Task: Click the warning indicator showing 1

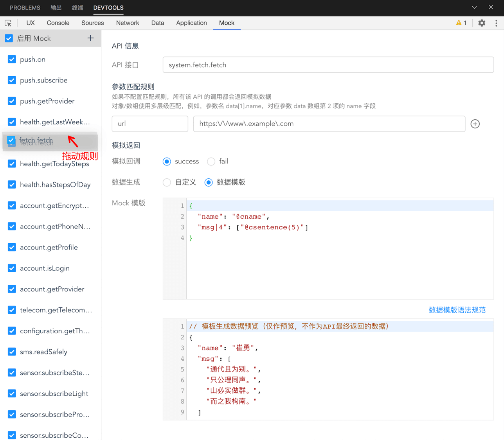Action: coord(461,23)
